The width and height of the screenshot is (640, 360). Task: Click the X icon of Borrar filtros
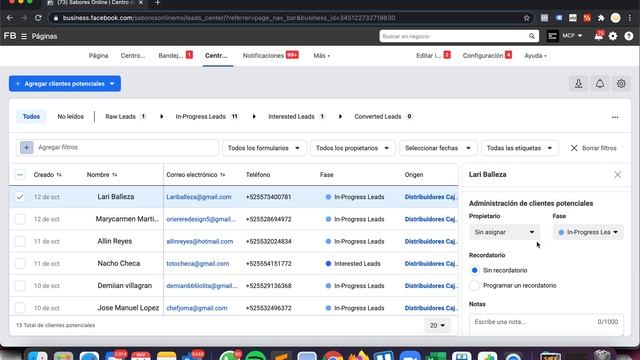(x=574, y=148)
